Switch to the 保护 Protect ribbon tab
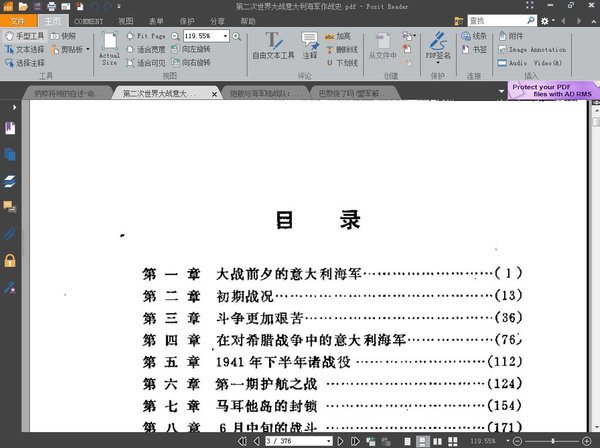Viewport: 600px width, 448px height. (x=187, y=21)
